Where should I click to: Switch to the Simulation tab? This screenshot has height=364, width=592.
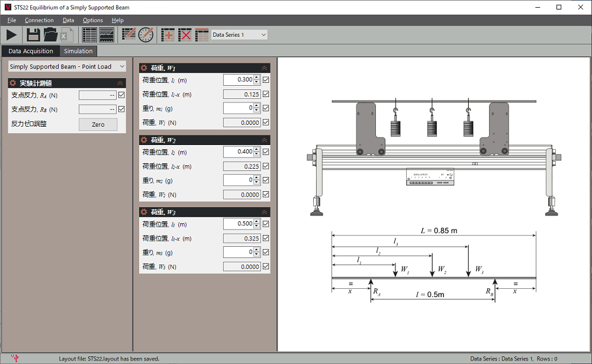78,51
